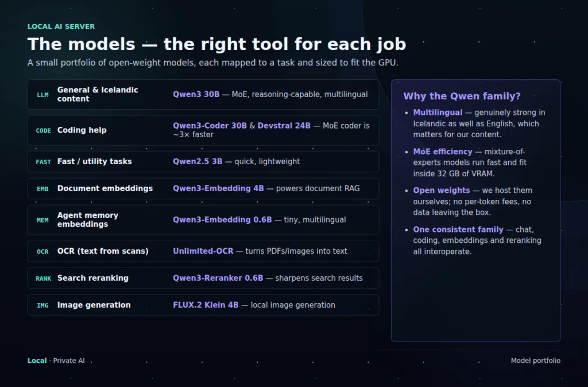This screenshot has width=588, height=387.
Task: Select the 'Coding help' row label
Action: click(x=82, y=130)
